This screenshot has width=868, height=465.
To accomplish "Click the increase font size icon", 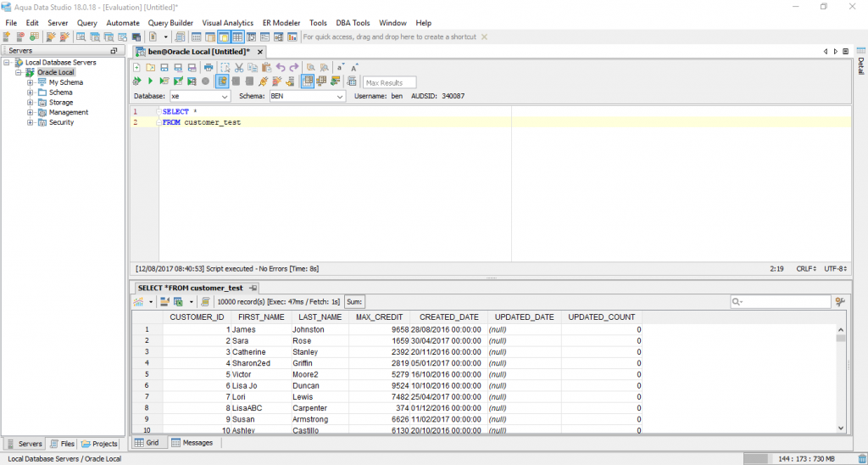I will tap(354, 68).
